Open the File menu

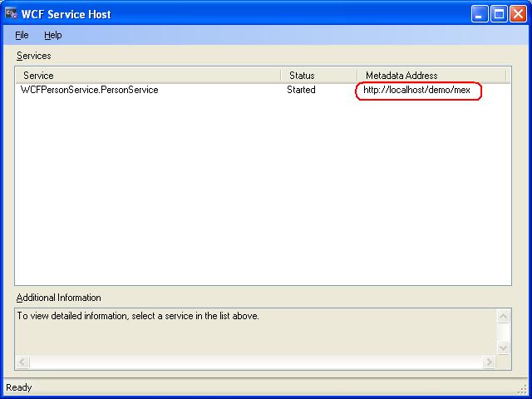[22, 35]
